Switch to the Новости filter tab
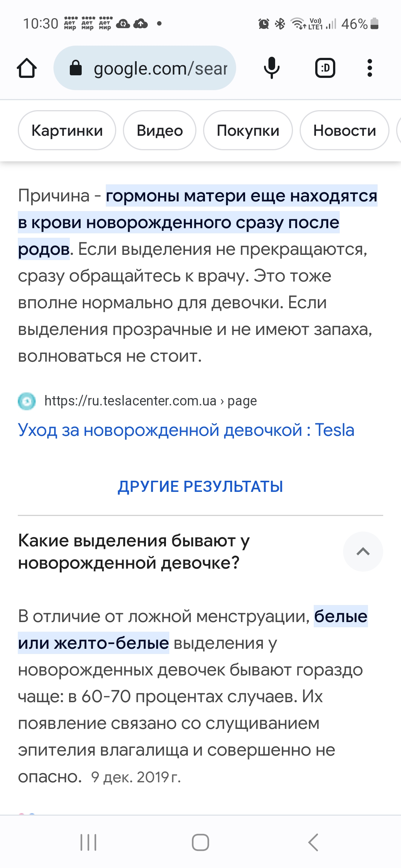The width and height of the screenshot is (401, 868). pos(345,130)
